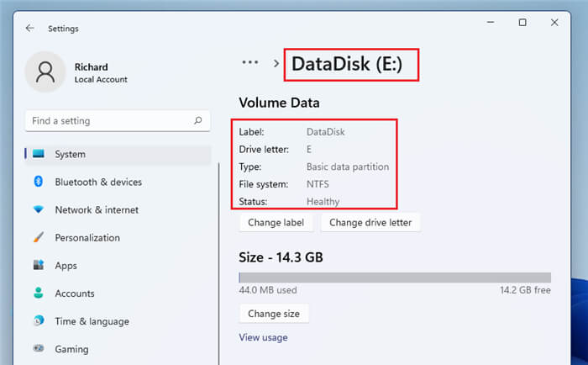Click the search magnifier icon
The height and width of the screenshot is (365, 588).
pos(197,120)
